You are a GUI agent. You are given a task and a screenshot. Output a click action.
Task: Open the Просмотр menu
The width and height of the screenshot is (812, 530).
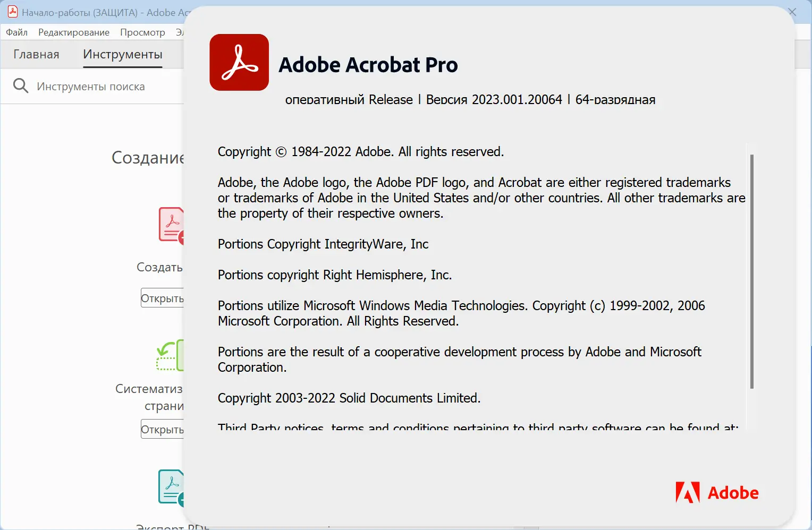[142, 32]
